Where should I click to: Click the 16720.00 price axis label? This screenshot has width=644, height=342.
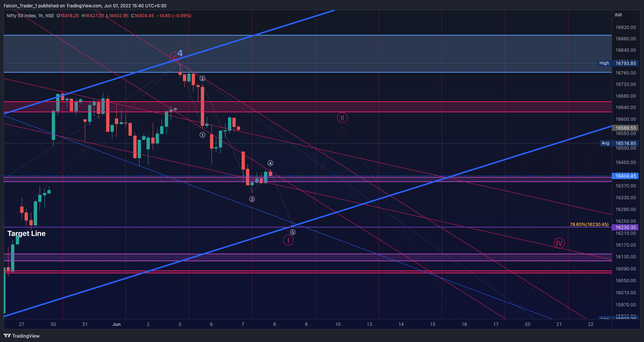[626, 84]
